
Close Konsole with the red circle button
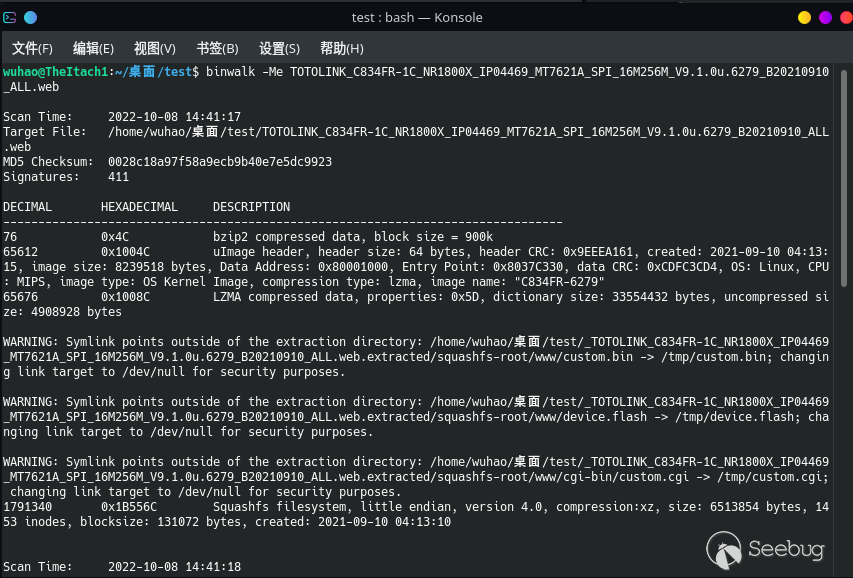(x=845, y=17)
